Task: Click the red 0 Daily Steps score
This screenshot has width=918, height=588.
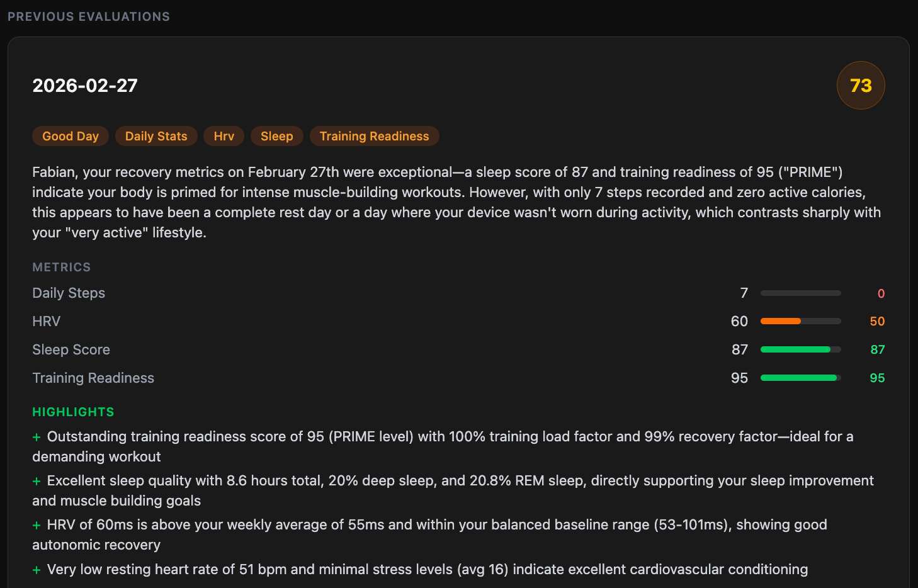Action: (881, 294)
